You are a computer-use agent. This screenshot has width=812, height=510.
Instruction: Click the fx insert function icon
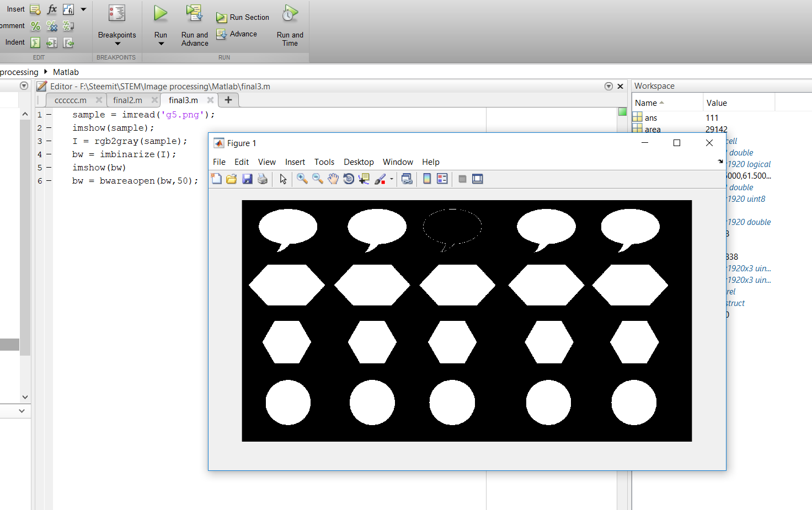tap(52, 9)
